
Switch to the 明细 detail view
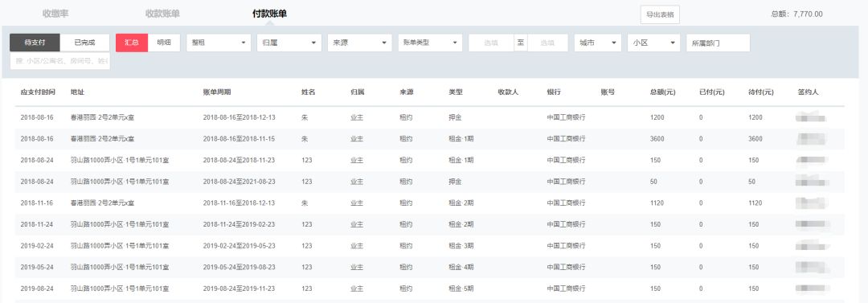coord(164,43)
